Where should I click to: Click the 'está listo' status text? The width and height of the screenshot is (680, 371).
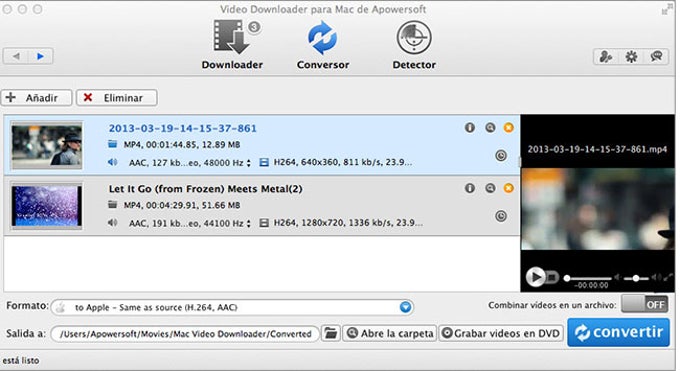click(20, 360)
